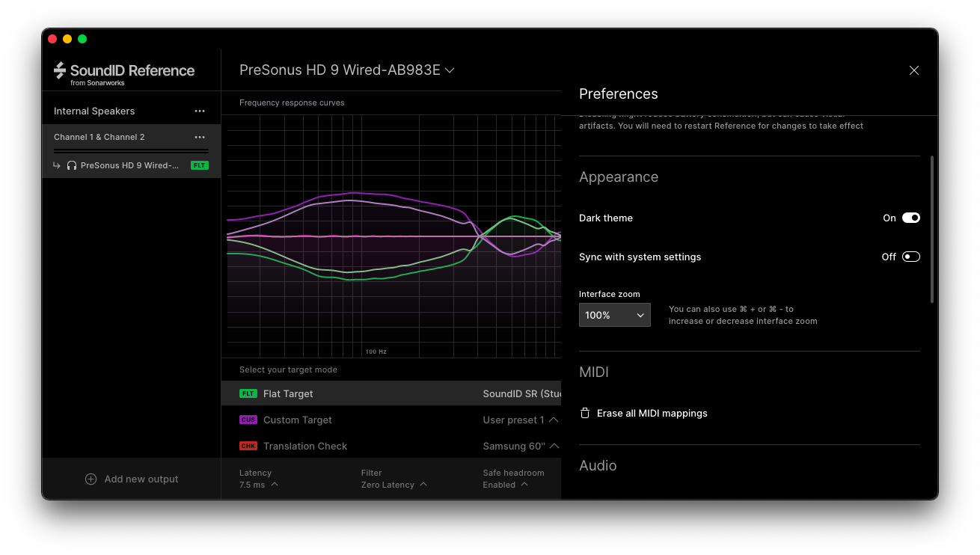Click the frequency response curves graph
Image resolution: width=980 pixels, height=555 pixels.
(x=394, y=236)
